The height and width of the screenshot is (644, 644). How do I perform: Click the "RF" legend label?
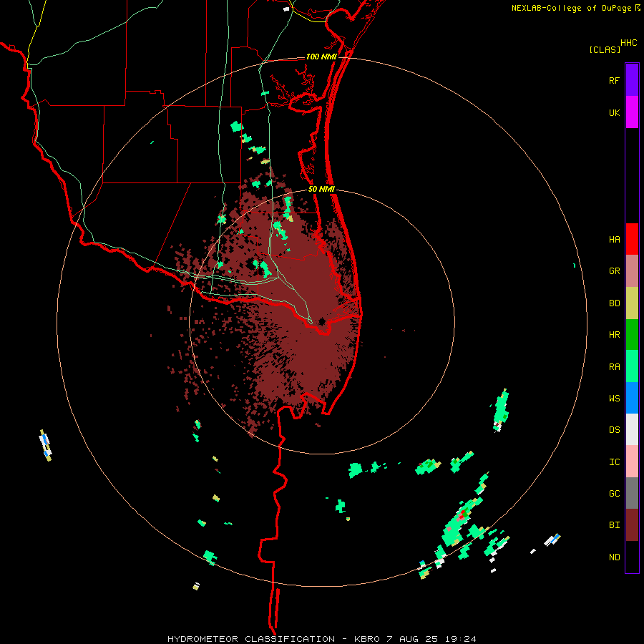pos(614,80)
